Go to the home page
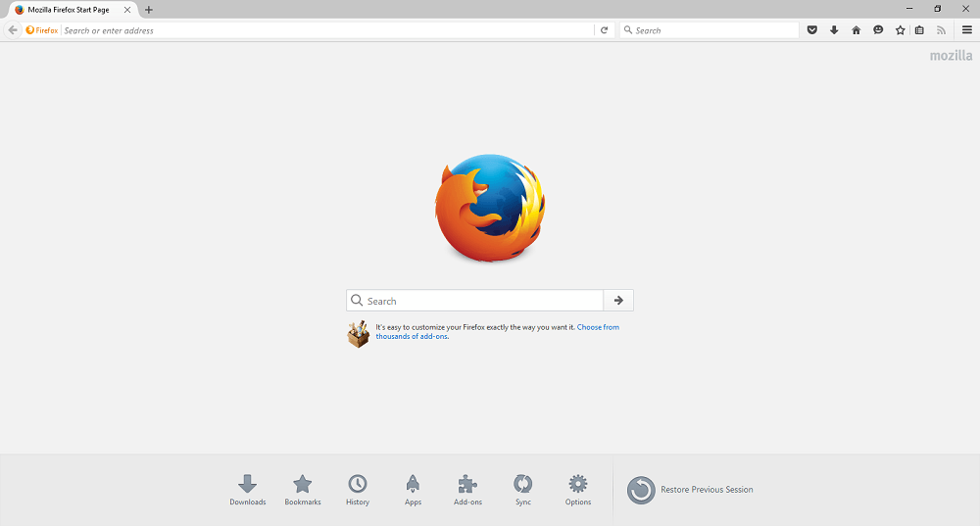The width and height of the screenshot is (980, 526). click(x=857, y=30)
